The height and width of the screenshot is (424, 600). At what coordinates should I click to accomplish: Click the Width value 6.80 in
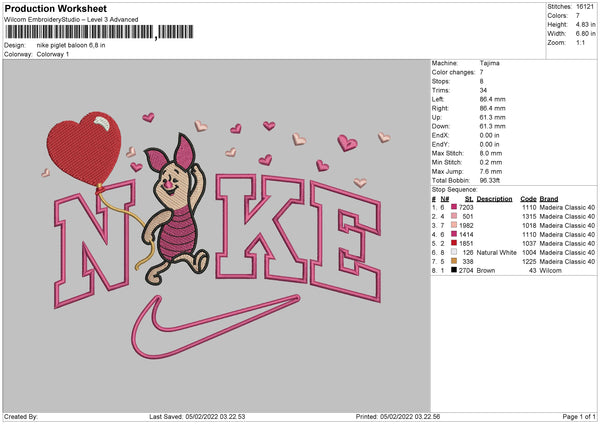coord(585,34)
